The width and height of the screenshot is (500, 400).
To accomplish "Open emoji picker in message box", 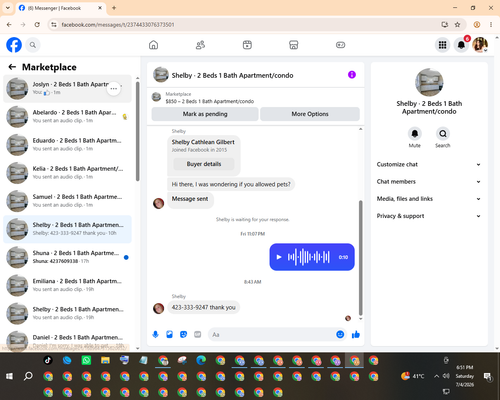I will point(340,334).
